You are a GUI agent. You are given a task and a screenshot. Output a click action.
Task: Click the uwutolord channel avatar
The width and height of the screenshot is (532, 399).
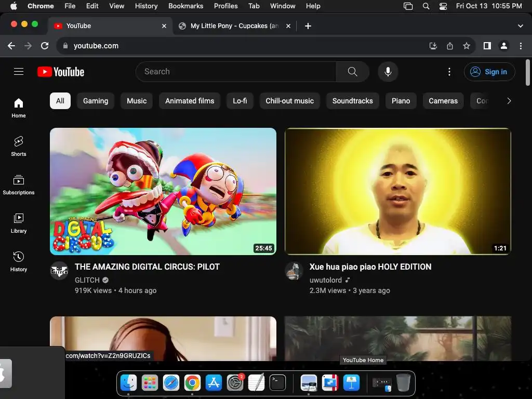coord(294,270)
